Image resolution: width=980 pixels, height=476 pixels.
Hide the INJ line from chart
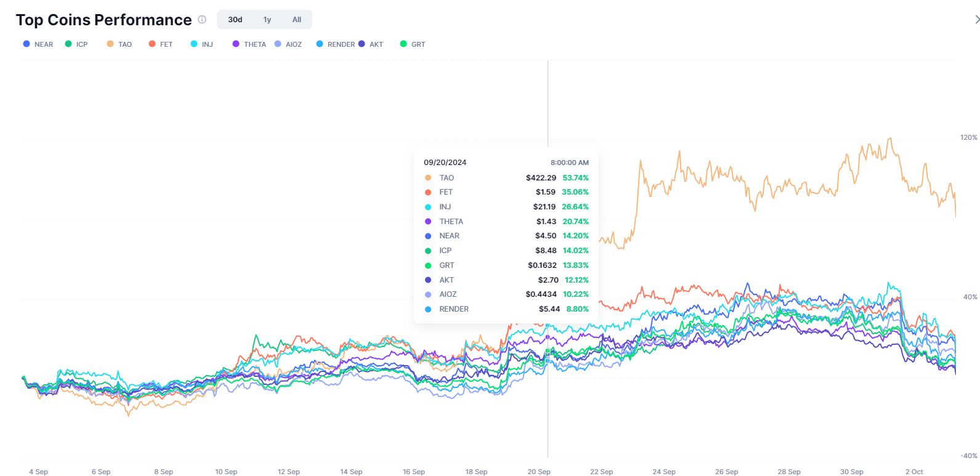(202, 44)
